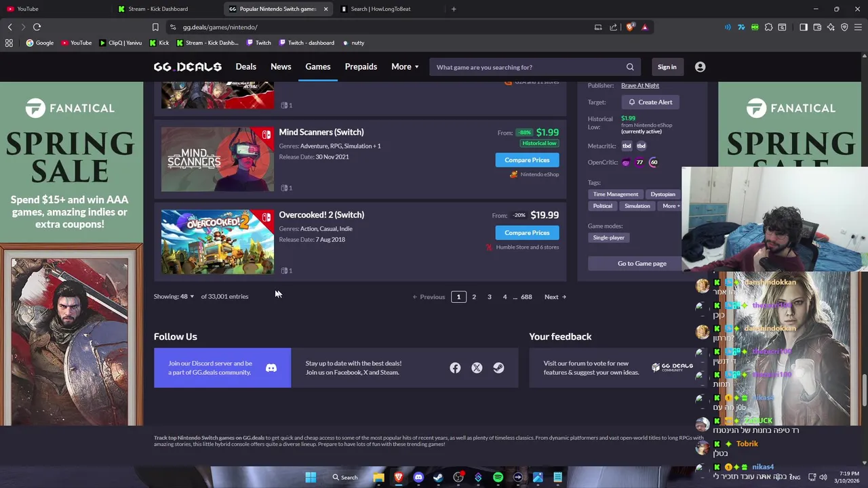Click the Sign in button
This screenshot has height=488, width=868.
[667, 67]
